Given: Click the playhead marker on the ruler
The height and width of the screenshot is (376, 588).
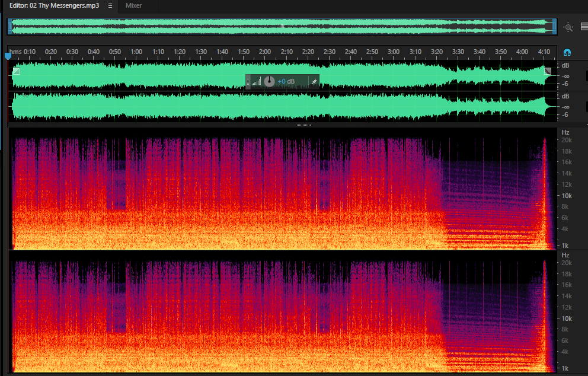Looking at the screenshot, I should point(8,56).
